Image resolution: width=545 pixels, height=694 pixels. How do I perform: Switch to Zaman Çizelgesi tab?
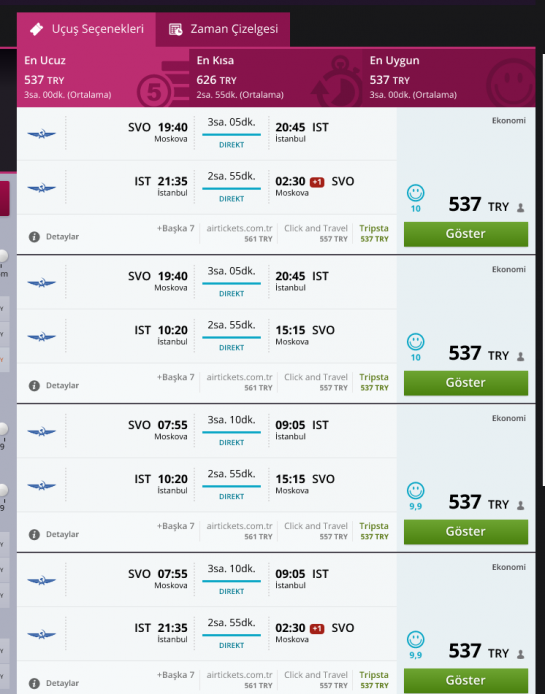click(x=223, y=29)
